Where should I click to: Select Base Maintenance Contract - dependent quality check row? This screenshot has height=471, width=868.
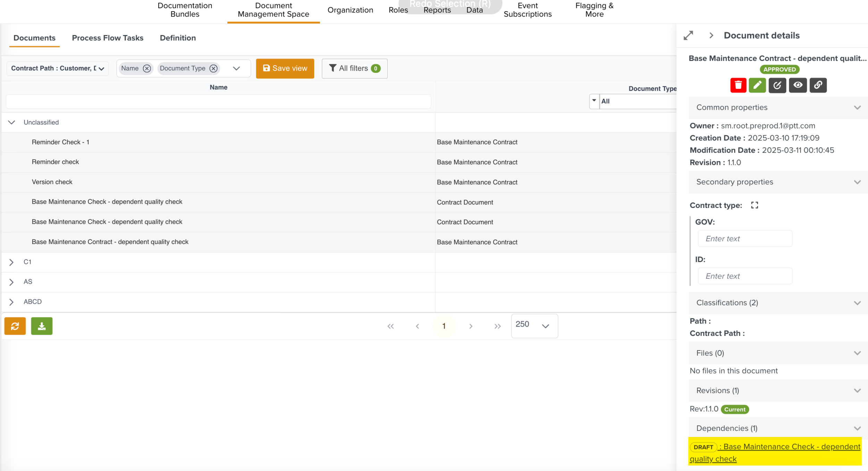(x=339, y=242)
